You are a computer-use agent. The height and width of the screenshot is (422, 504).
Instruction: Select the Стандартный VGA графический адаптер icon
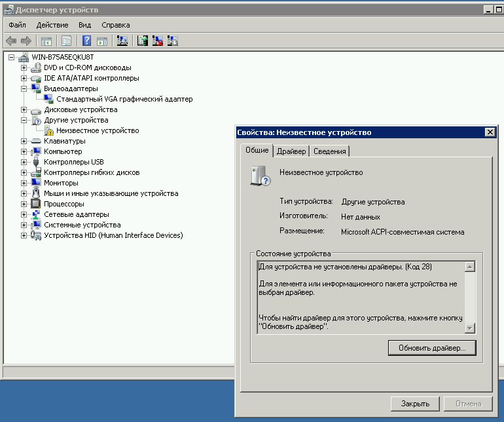coord(48,99)
